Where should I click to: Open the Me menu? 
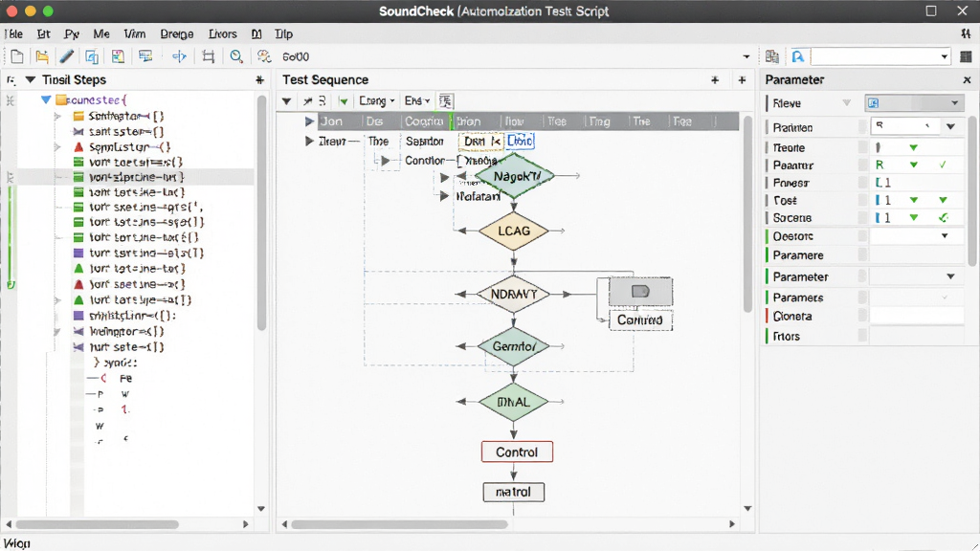(101, 33)
